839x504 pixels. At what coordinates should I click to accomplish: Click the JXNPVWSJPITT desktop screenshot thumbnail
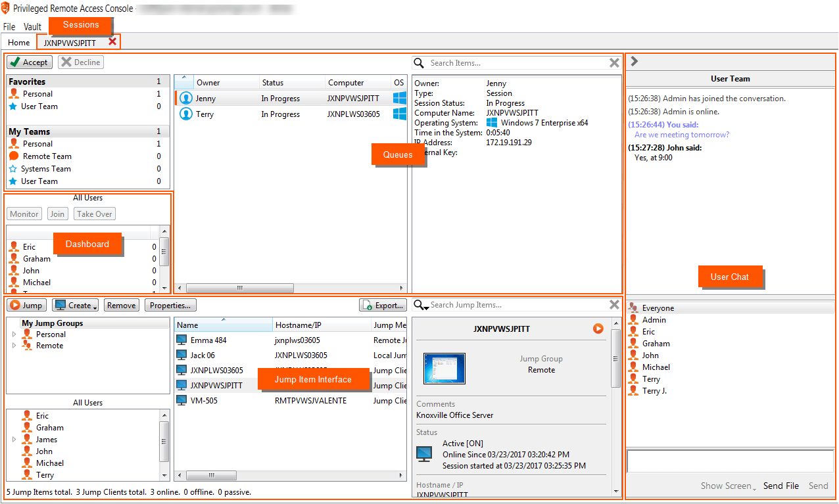pyautogui.click(x=444, y=369)
